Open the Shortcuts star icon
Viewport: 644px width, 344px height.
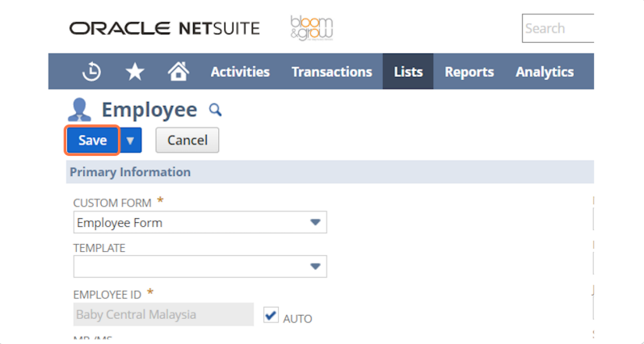pos(135,72)
